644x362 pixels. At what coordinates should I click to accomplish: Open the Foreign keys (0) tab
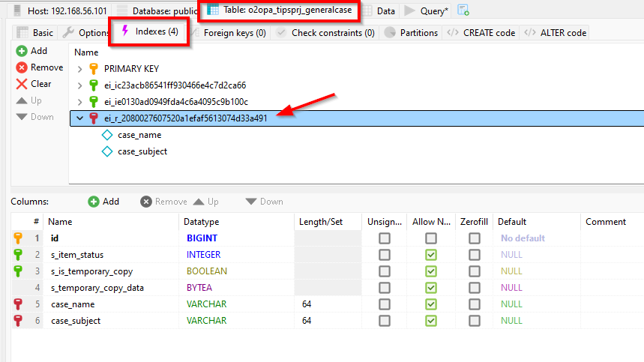(x=234, y=33)
